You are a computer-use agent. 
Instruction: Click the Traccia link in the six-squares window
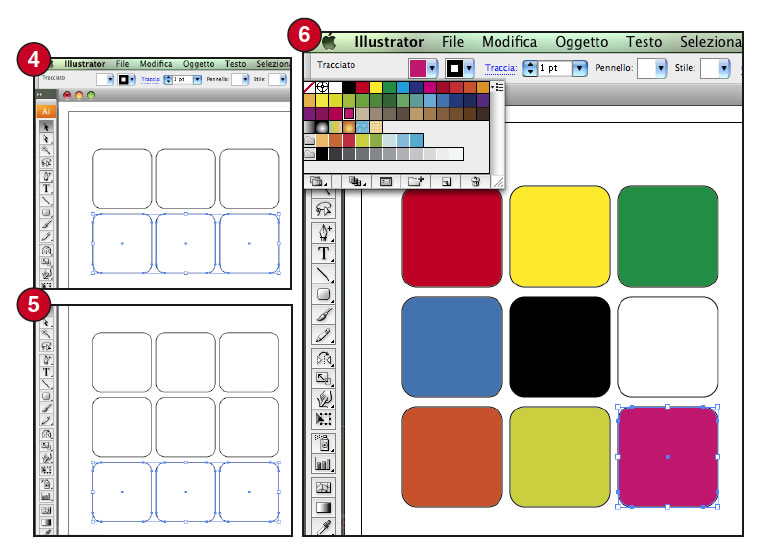coord(150,79)
